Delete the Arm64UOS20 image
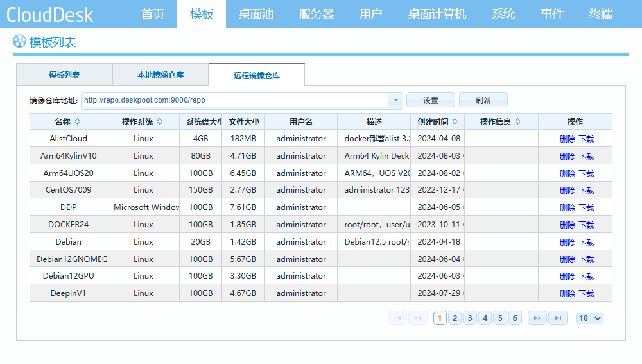The height and width of the screenshot is (364, 642). tap(568, 173)
